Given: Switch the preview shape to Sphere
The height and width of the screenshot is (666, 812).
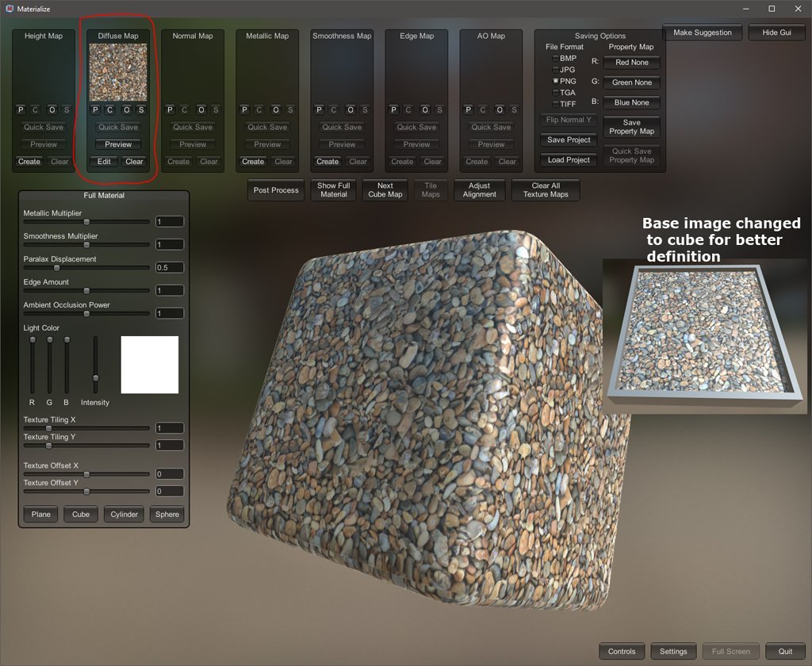Looking at the screenshot, I should (167, 515).
